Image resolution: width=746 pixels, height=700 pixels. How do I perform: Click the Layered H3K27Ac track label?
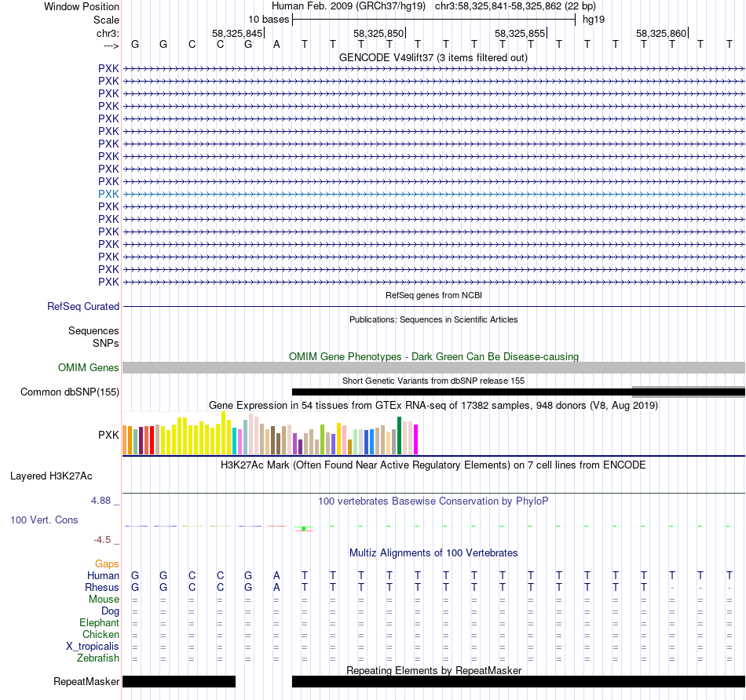point(51,476)
